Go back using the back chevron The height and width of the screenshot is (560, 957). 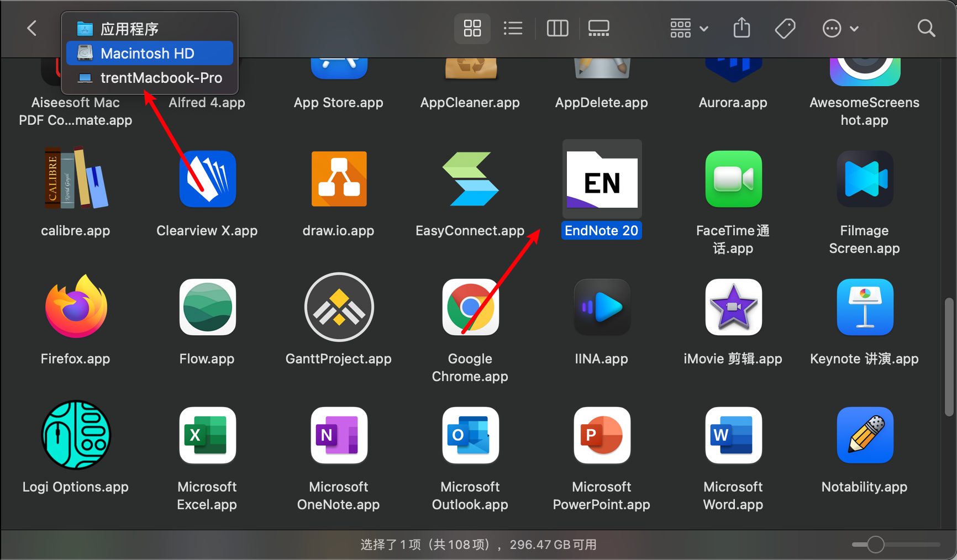(x=32, y=28)
